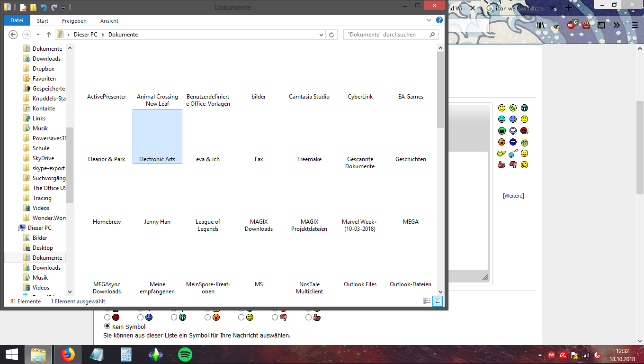
Task: Select the radio button beside the red angry face
Action: [x=107, y=317]
